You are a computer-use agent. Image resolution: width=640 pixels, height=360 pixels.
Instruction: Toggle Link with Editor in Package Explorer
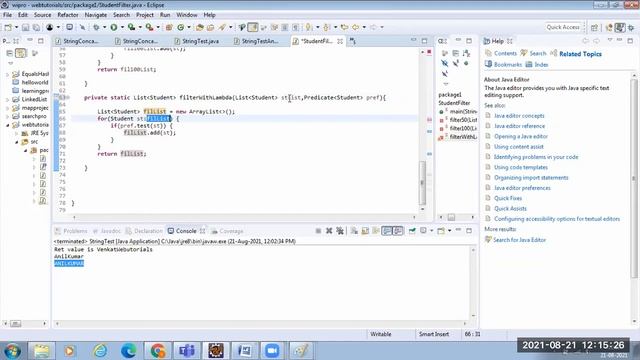point(20,53)
